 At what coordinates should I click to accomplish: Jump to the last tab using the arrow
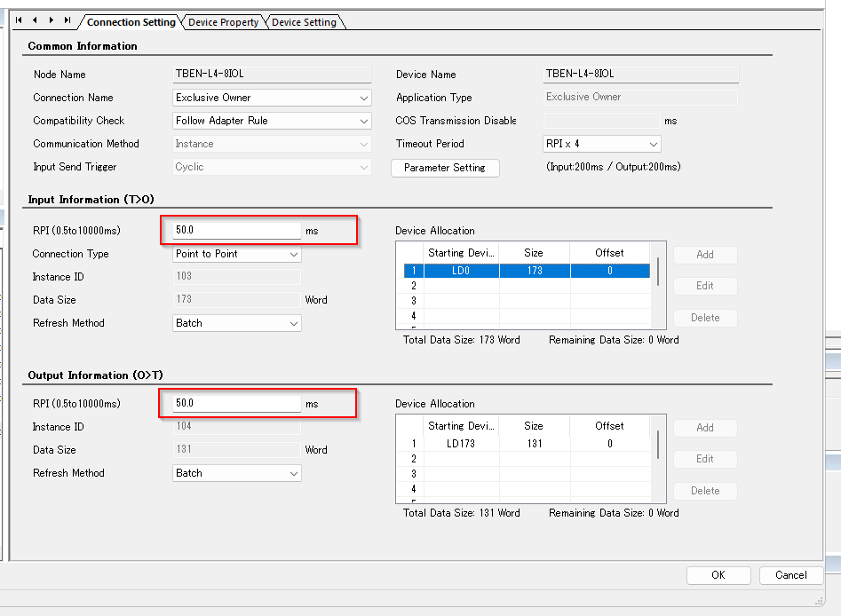click(x=67, y=20)
